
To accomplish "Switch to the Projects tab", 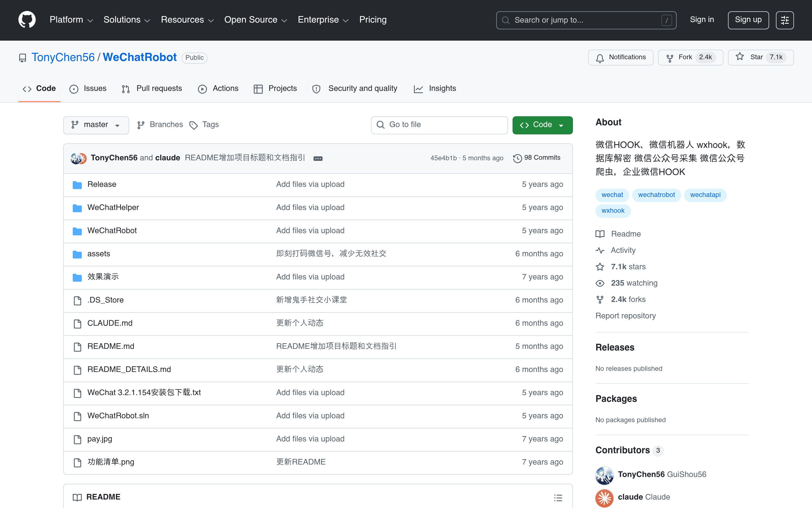I will (x=275, y=89).
